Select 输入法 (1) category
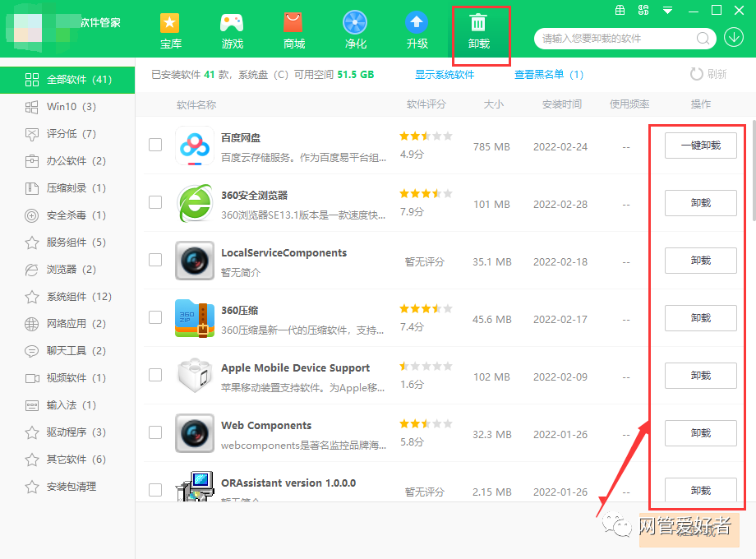Viewport: 756px width, 559px height. coord(67,404)
